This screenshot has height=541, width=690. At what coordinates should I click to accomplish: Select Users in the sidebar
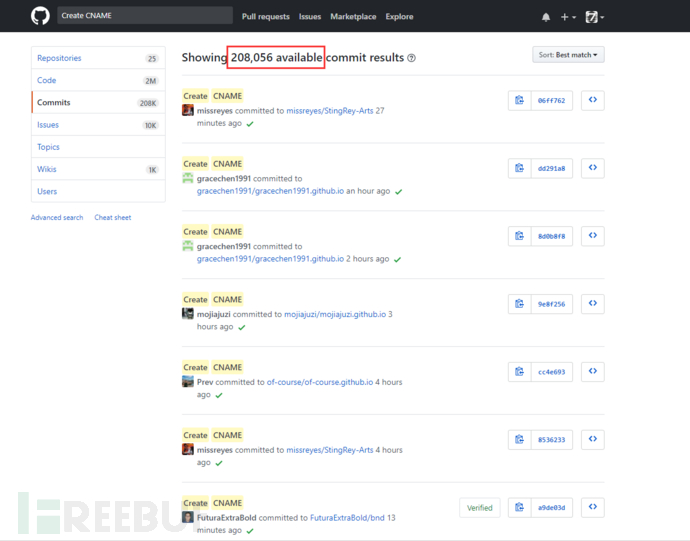[x=98, y=191]
